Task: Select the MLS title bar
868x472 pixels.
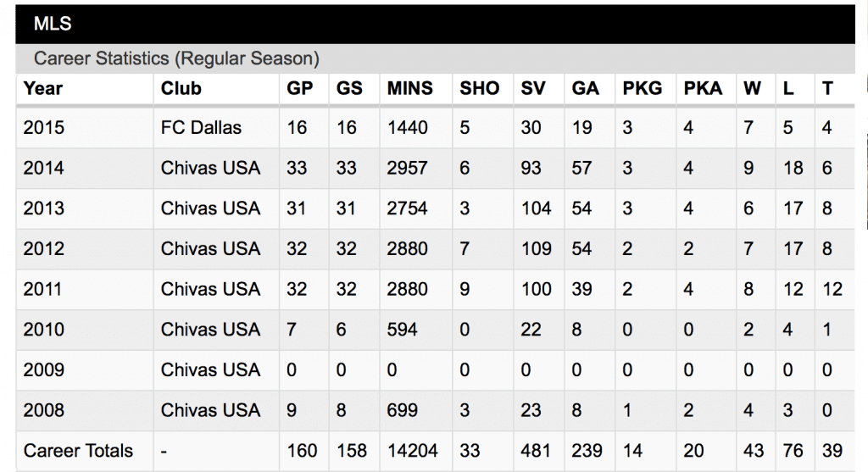Action: 435,24
